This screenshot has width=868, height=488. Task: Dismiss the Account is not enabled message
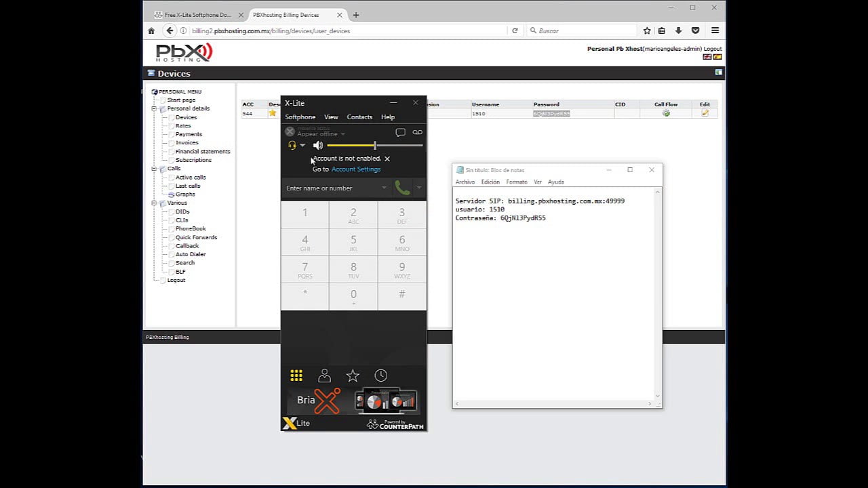(387, 159)
